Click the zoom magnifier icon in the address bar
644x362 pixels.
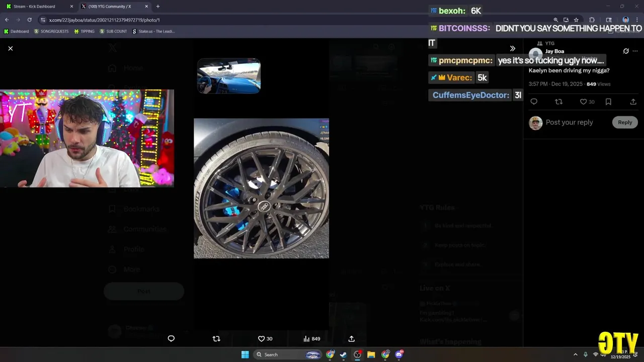coord(556,20)
